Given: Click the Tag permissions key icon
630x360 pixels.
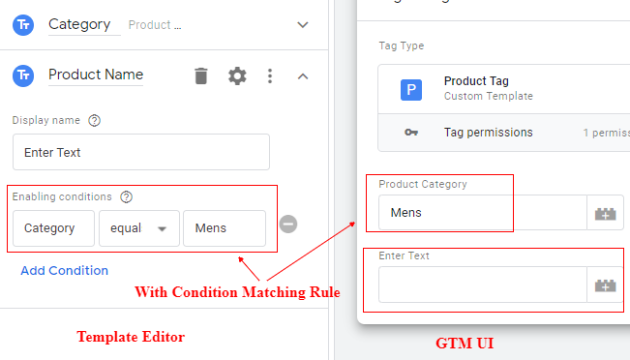Looking at the screenshot, I should coord(411,132).
